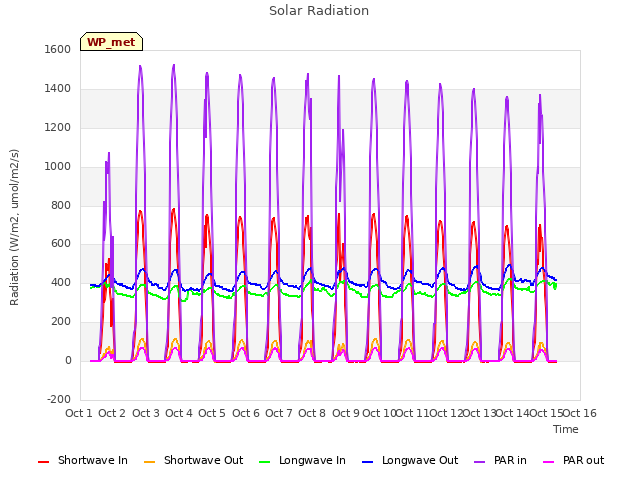Image resolution: width=640 pixels, height=480 pixels.
Task: Click the Solar Radiation chart title
Action: (319, 11)
